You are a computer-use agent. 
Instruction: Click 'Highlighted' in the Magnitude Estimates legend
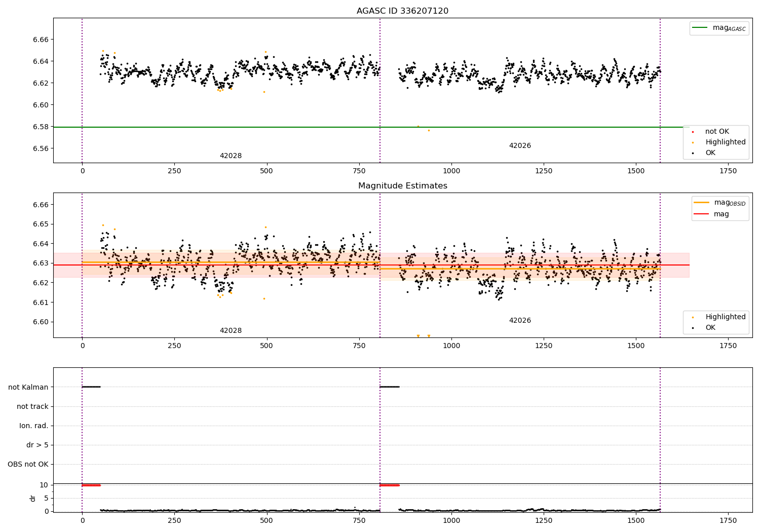(726, 317)
